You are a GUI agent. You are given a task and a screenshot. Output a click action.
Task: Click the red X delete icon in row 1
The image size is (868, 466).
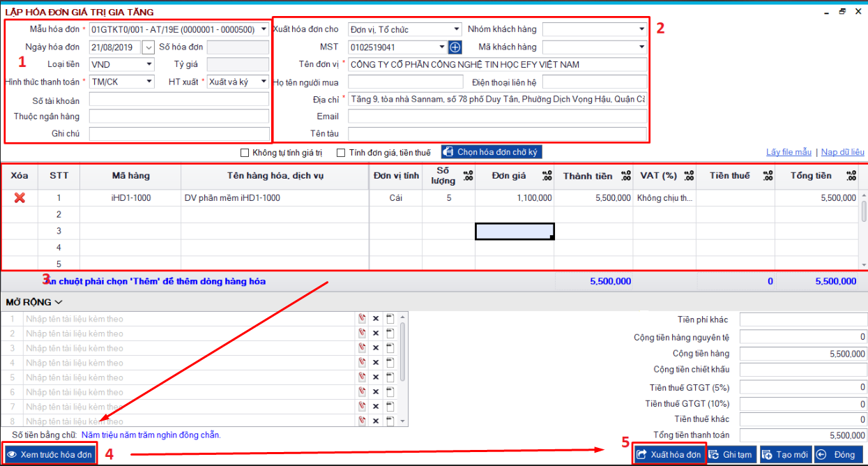pyautogui.click(x=20, y=198)
